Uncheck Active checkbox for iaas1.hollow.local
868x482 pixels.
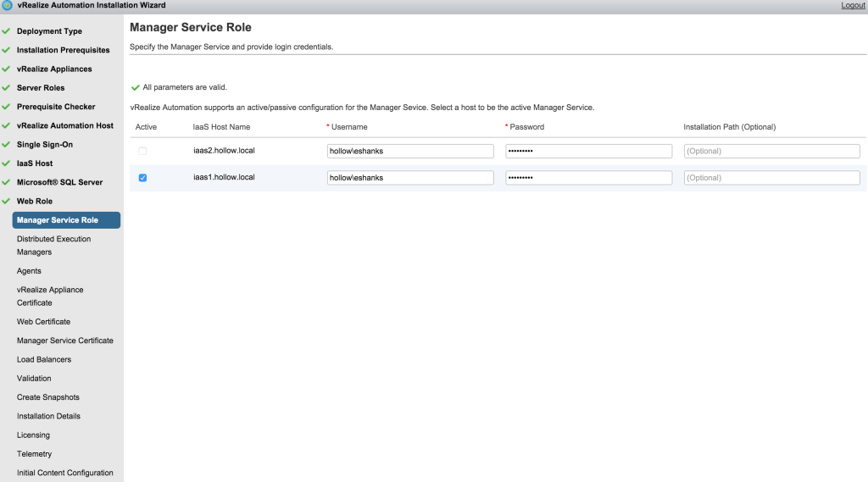tap(142, 178)
